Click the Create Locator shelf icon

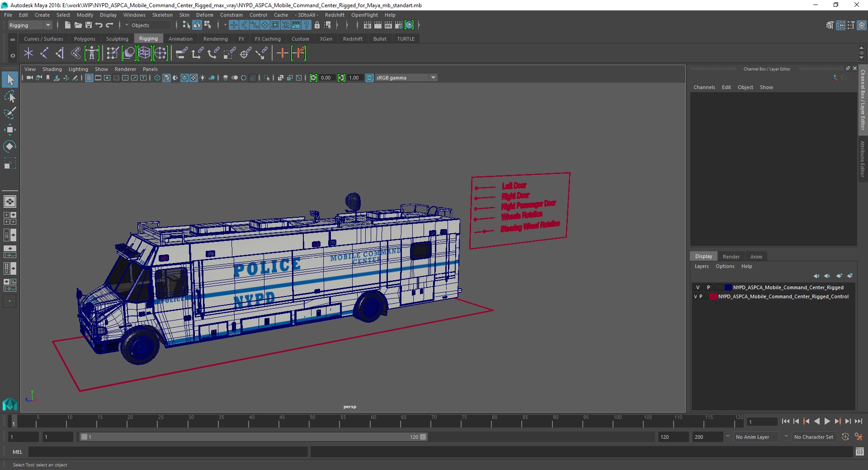point(28,53)
